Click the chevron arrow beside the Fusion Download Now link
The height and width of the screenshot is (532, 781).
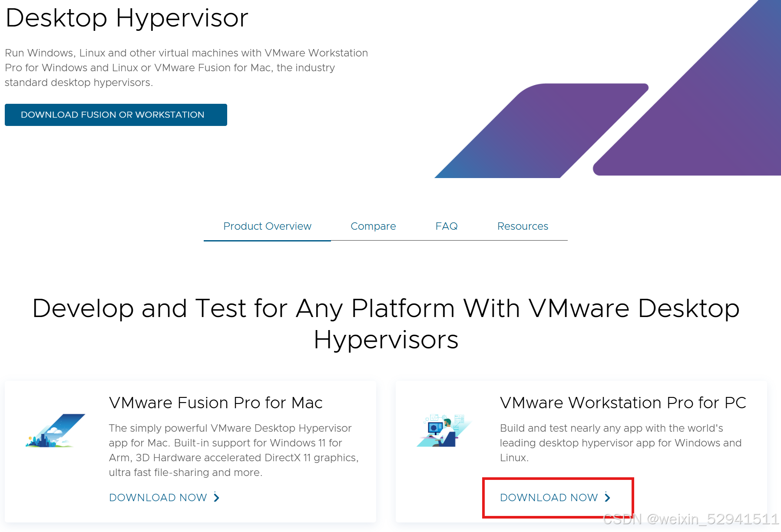(x=216, y=498)
